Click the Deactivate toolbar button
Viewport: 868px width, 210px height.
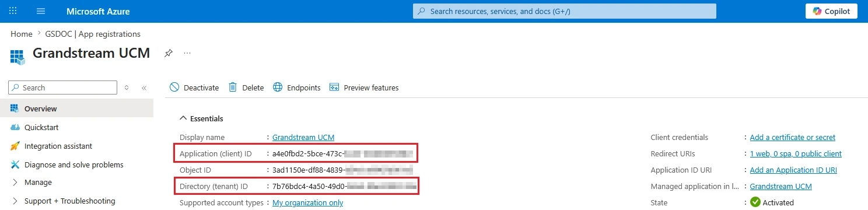[x=194, y=87]
